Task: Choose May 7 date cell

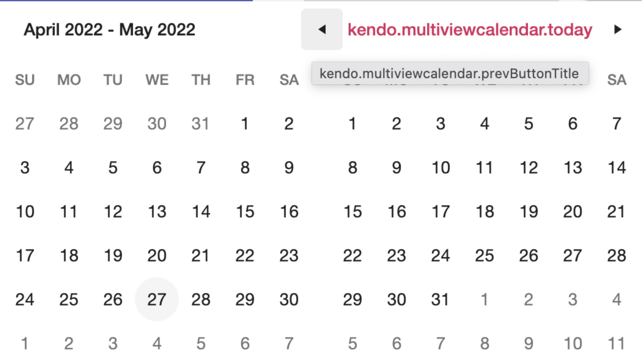Action: [617, 123]
